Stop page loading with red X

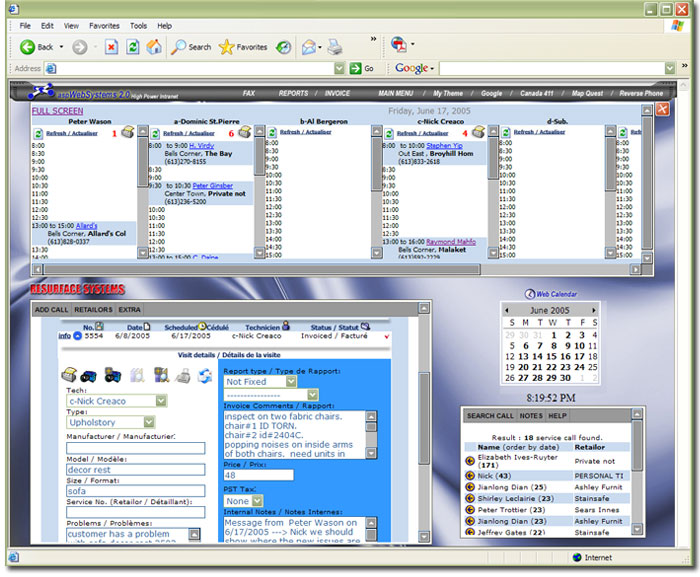point(111,47)
